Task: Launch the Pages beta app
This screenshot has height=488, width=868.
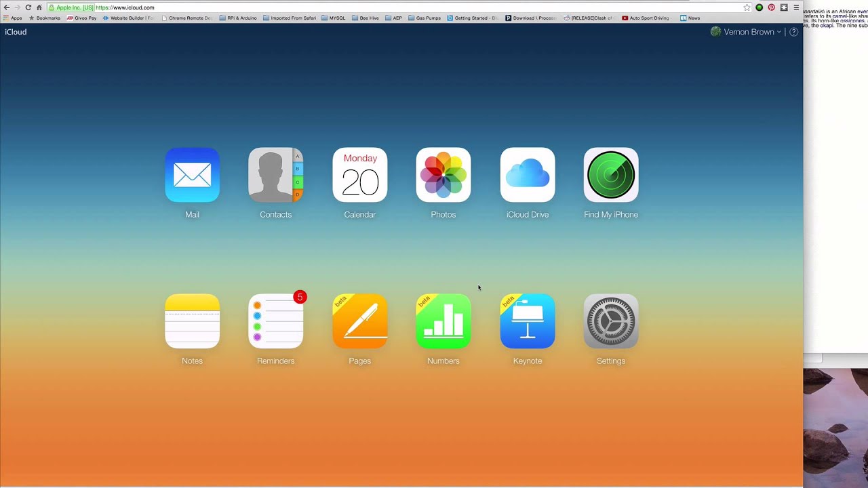Action: coord(359,321)
